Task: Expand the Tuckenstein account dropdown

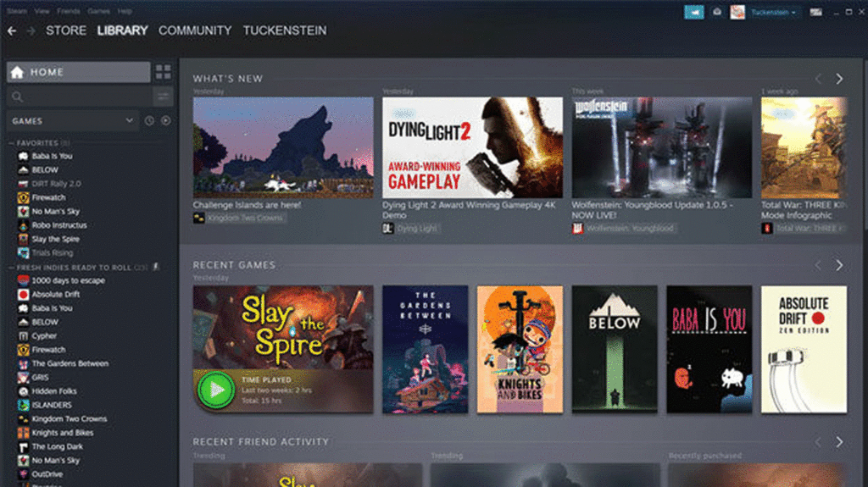Action: point(772,12)
